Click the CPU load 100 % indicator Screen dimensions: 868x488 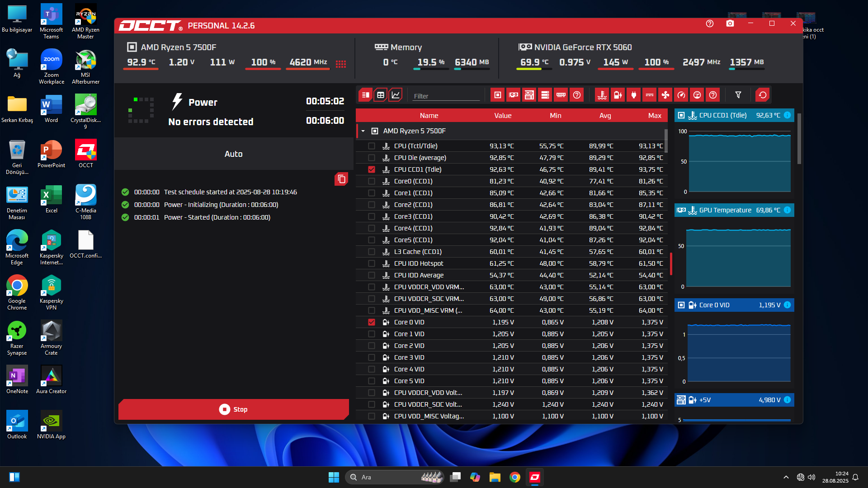tap(263, 63)
